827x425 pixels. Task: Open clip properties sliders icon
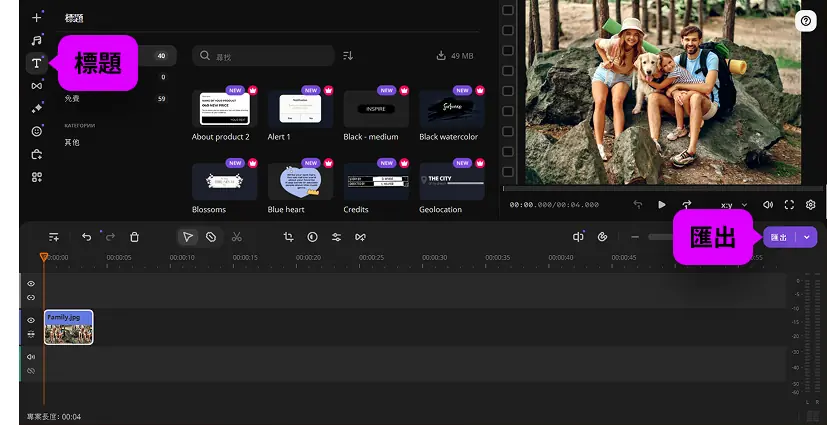[336, 237]
